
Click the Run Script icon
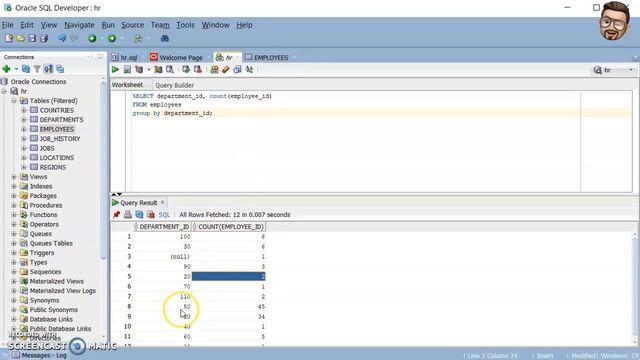pyautogui.click(x=127, y=69)
